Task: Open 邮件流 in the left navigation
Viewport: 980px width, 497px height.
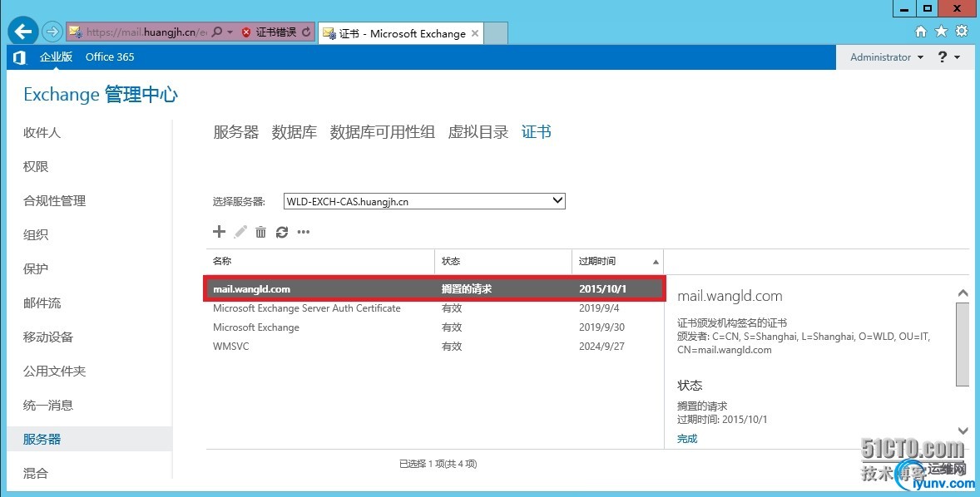Action: tap(42, 303)
